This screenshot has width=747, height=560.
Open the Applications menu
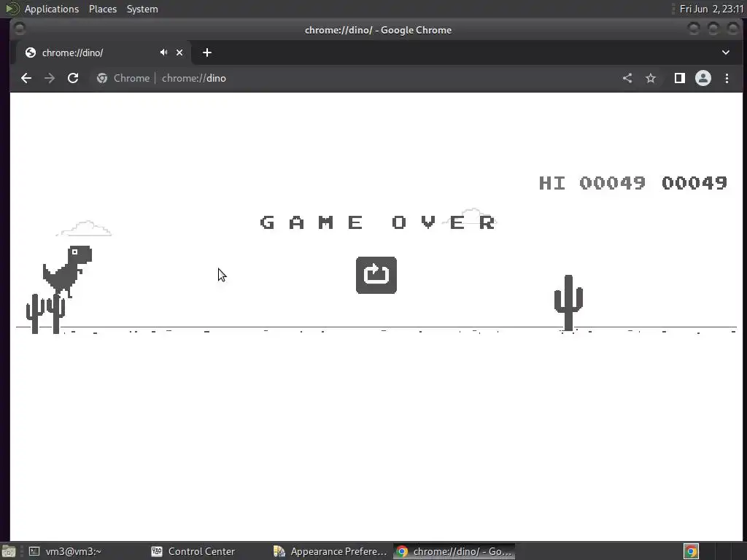coord(52,9)
